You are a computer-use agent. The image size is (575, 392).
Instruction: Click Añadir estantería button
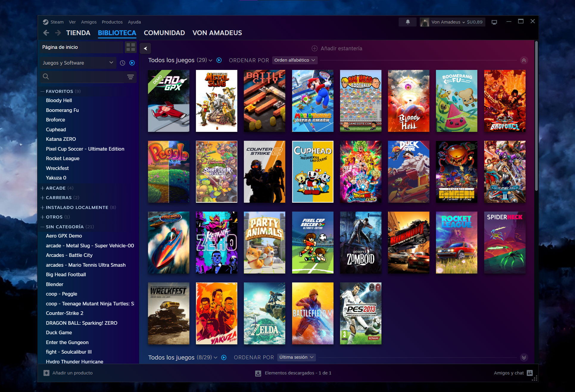[337, 48]
